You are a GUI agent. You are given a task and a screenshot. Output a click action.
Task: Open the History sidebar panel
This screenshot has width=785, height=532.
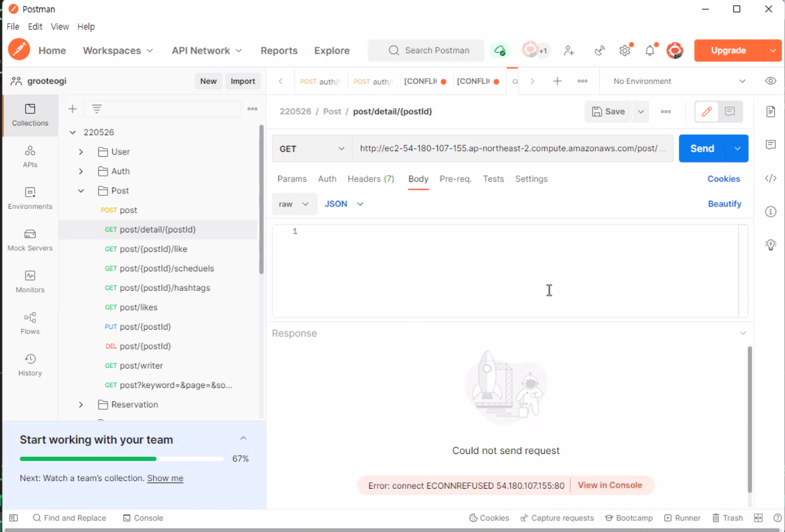pos(30,365)
